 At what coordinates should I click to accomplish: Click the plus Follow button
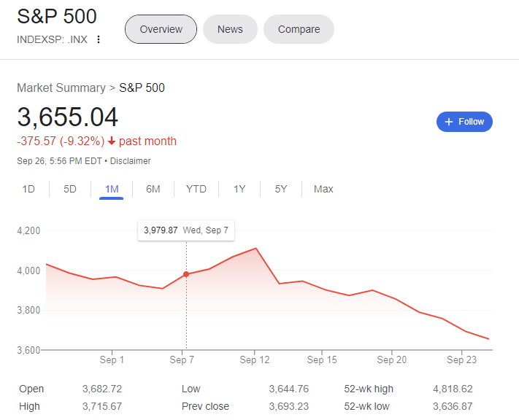click(464, 122)
